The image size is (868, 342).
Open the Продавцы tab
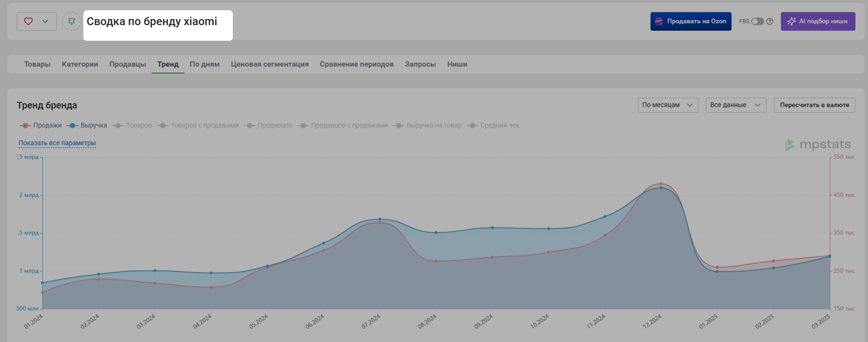pyautogui.click(x=128, y=64)
